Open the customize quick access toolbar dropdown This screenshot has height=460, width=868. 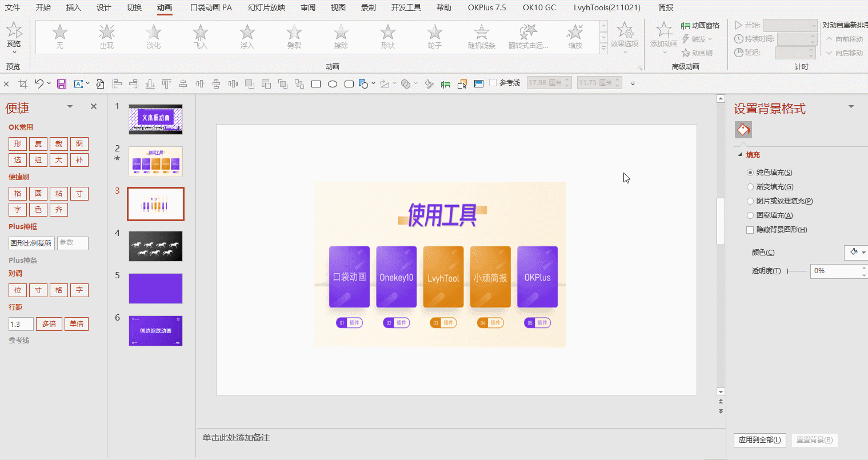tap(633, 83)
